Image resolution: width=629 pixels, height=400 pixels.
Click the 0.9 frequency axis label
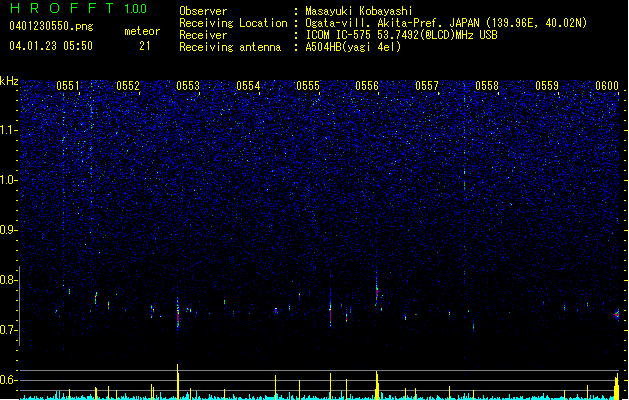click(x=8, y=230)
